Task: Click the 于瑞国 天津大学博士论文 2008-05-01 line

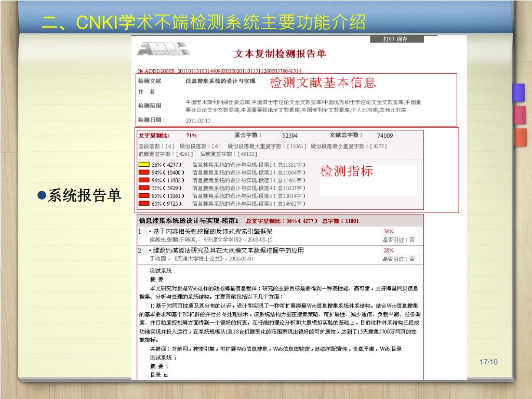Action: click(x=202, y=259)
